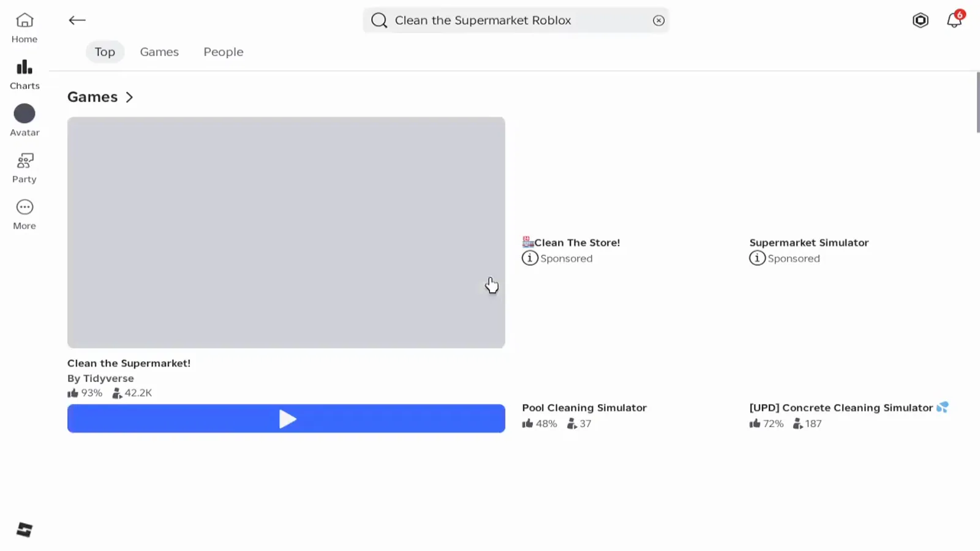This screenshot has height=551, width=980.
Task: Click the 187 player count
Action: (807, 424)
